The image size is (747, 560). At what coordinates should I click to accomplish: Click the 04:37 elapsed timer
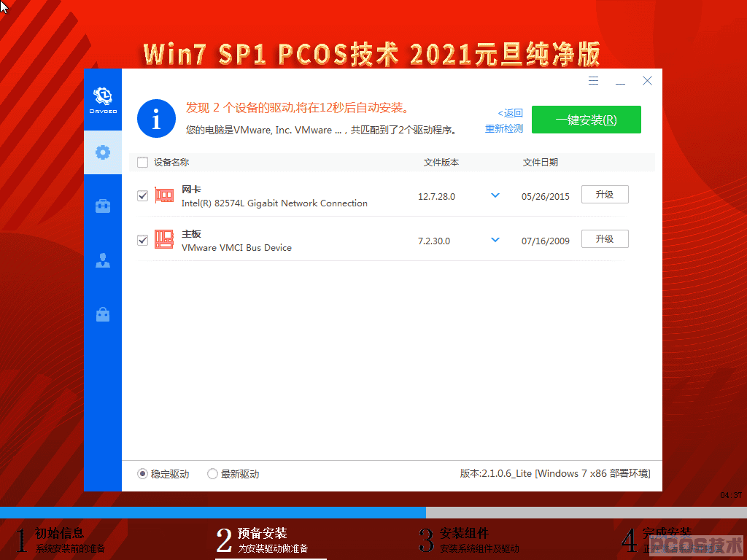tap(731, 495)
